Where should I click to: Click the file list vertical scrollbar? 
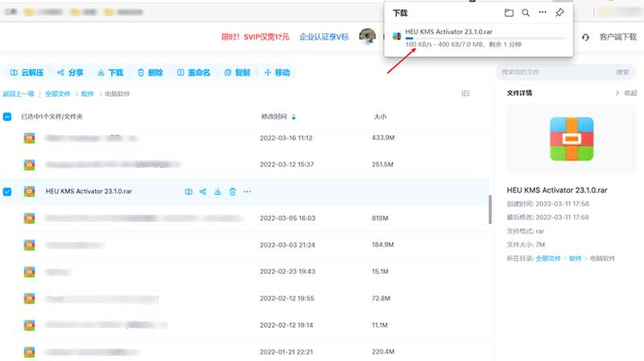[x=490, y=210]
